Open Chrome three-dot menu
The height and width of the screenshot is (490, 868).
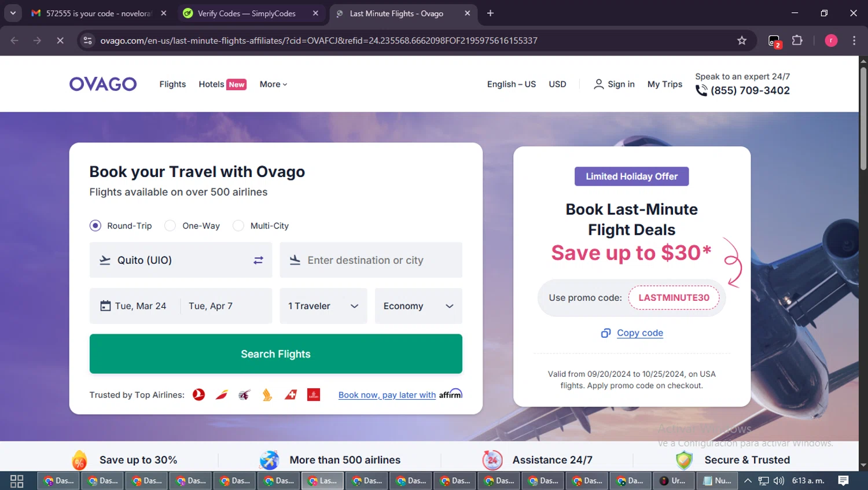coord(854,40)
